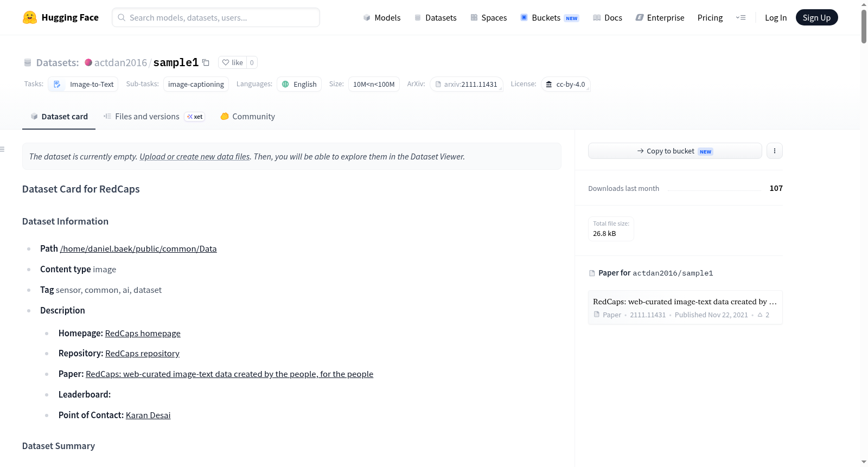Click the vertical three-dot more options icon
Viewport: 868px width, 467px height.
pos(775,151)
